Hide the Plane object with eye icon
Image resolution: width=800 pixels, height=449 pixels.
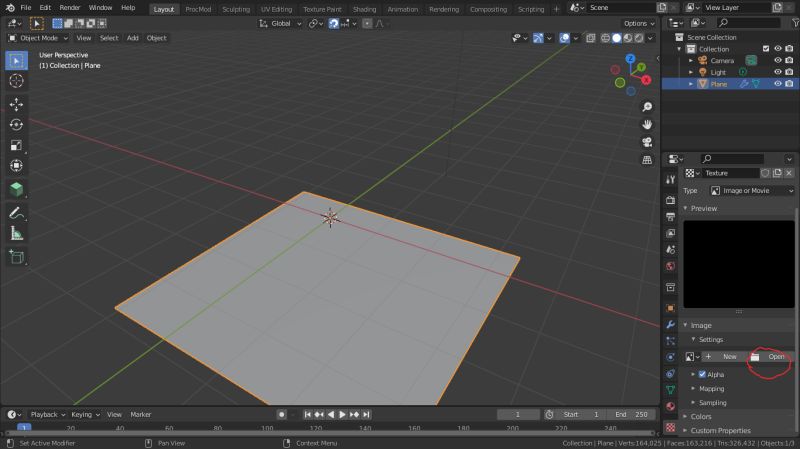778,84
